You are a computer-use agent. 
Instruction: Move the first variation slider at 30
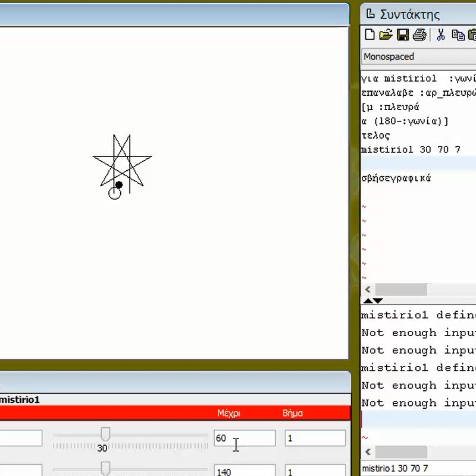tap(105, 434)
